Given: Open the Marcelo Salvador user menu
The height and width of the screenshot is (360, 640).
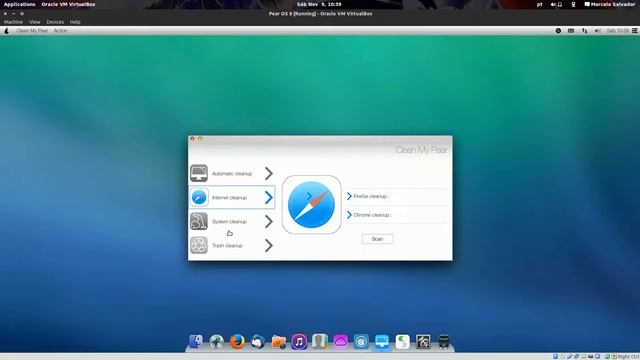Looking at the screenshot, I should (610, 4).
